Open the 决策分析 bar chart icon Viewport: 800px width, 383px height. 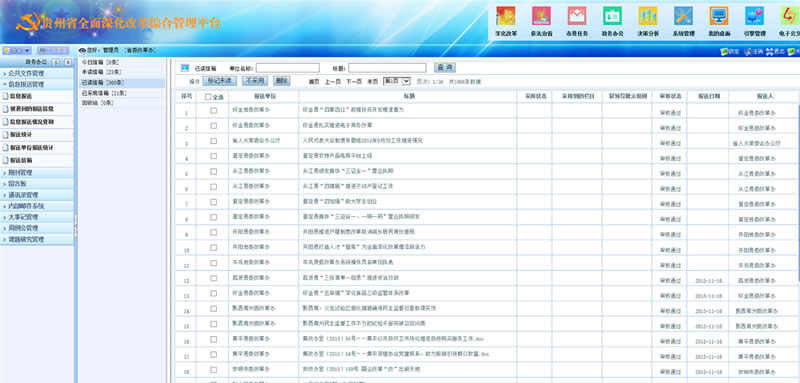[647, 15]
